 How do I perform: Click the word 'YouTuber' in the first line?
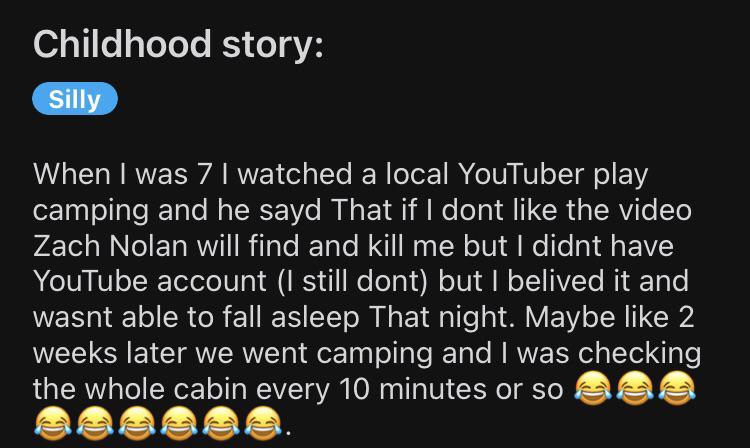point(521,174)
